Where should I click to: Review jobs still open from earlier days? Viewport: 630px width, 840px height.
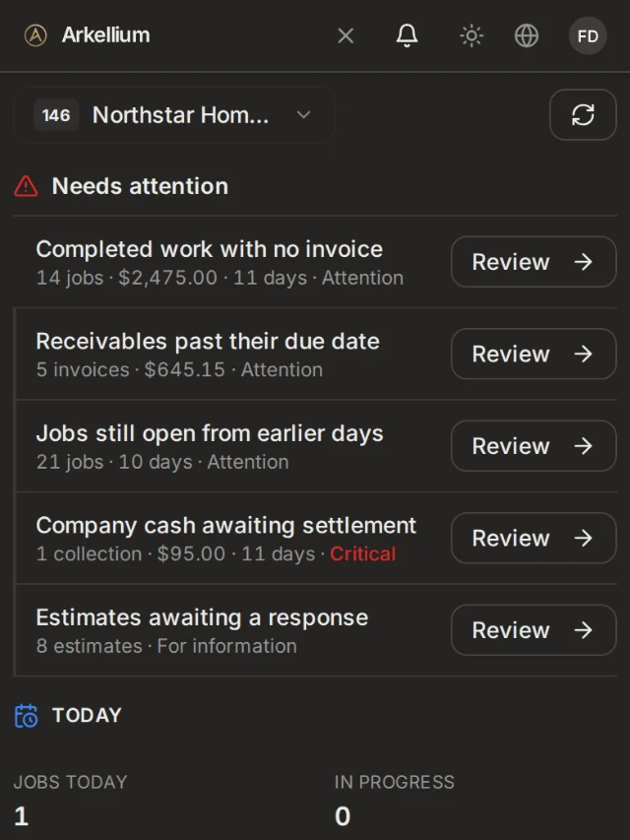534,446
